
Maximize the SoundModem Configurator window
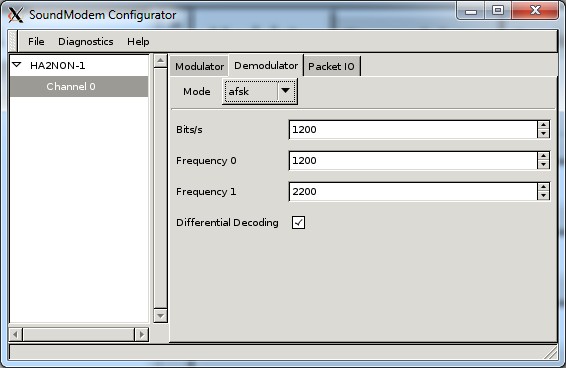tap(498, 10)
